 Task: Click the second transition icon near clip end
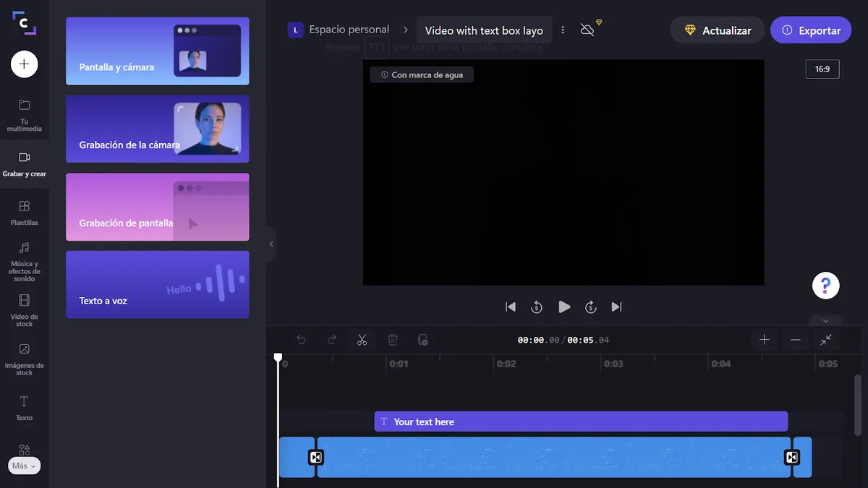click(792, 457)
